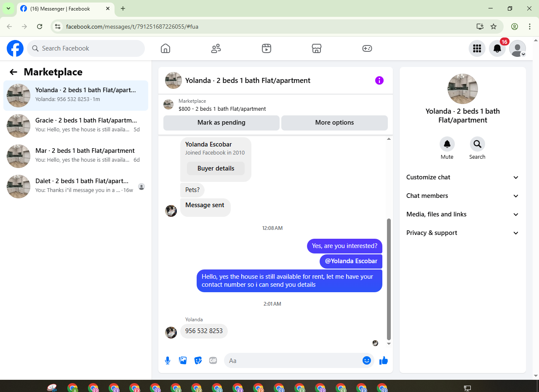Screen dimensions: 539x392
Task: Click the Buyer details button
Action: pyautogui.click(x=216, y=168)
